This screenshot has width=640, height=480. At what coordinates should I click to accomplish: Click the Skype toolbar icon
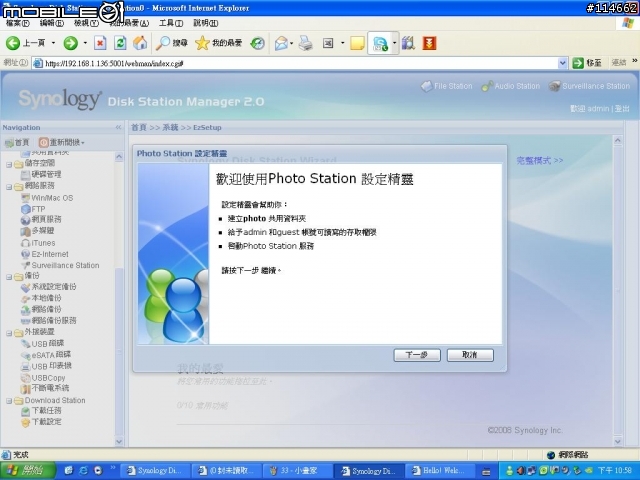point(380,43)
